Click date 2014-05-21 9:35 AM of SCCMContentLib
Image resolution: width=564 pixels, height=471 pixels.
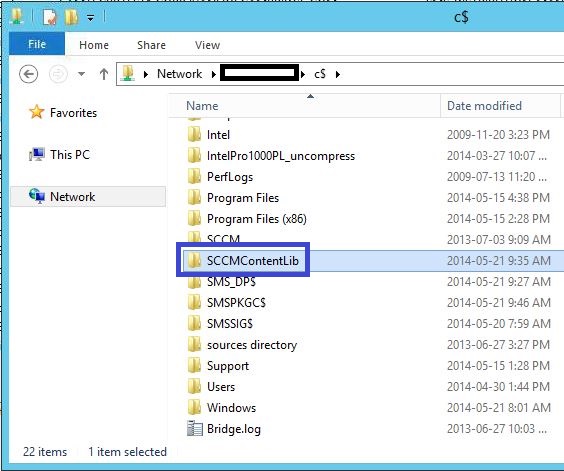tap(499, 261)
